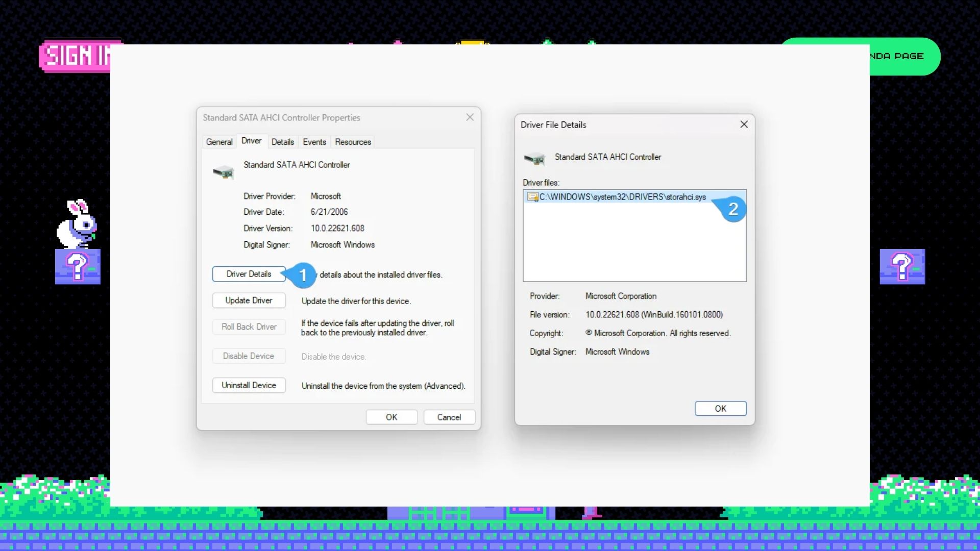Click the File version value in Driver File Details

pos(654,315)
